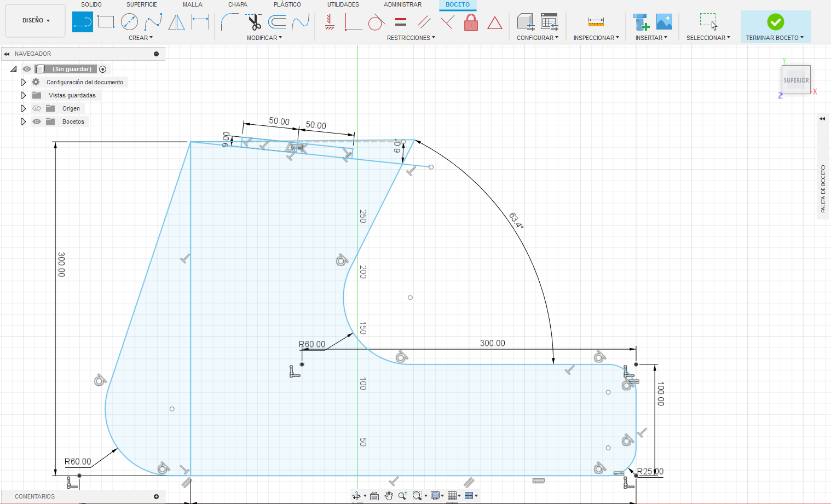Select the Circle sketch tool
Screen dimensions: 831x504
[x=129, y=22]
